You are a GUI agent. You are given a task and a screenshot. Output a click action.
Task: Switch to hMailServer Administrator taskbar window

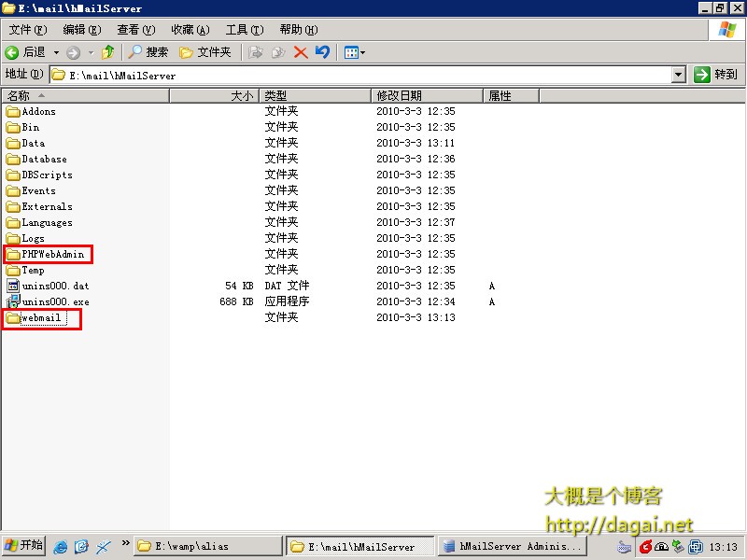[513, 546]
